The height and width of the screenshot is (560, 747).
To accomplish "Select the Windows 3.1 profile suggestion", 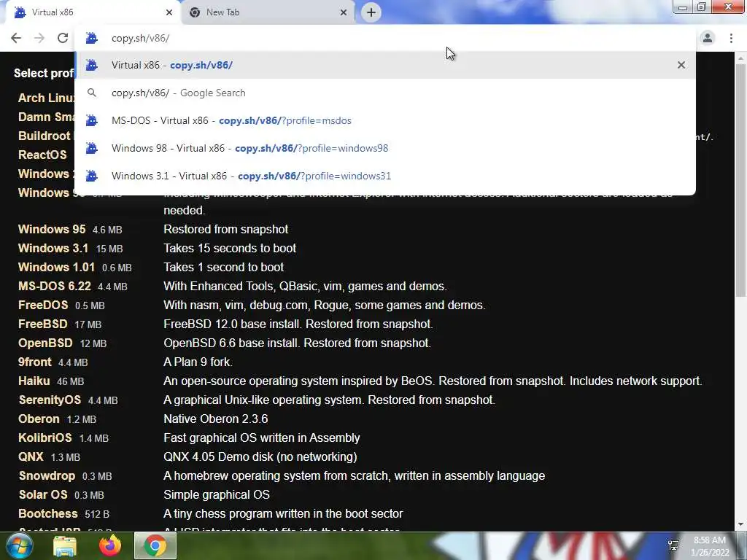I will click(385, 176).
